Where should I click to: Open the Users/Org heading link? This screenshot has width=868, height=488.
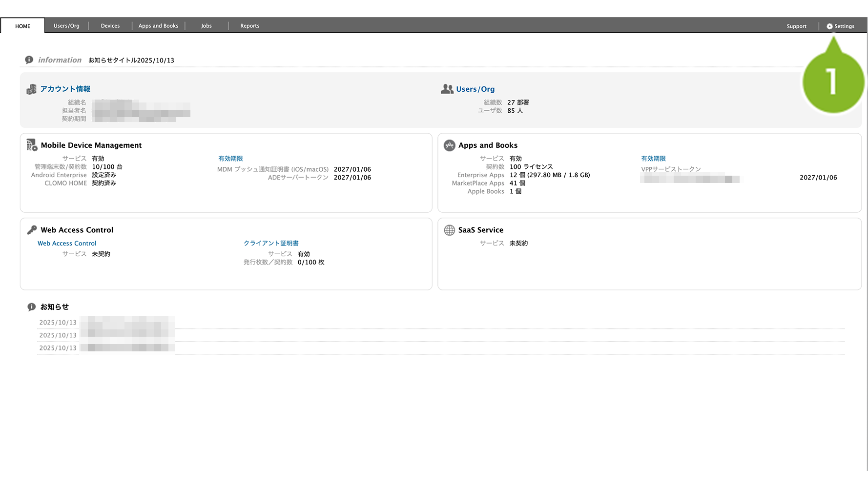(x=475, y=89)
